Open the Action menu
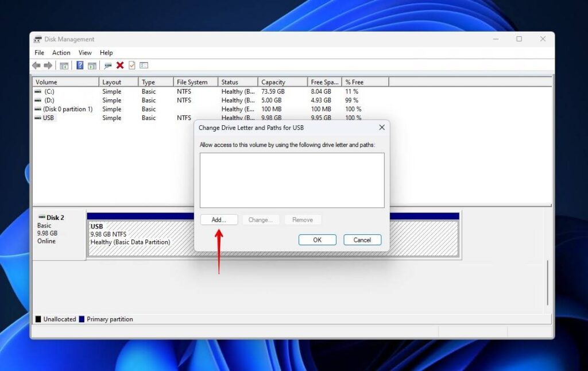 click(61, 52)
